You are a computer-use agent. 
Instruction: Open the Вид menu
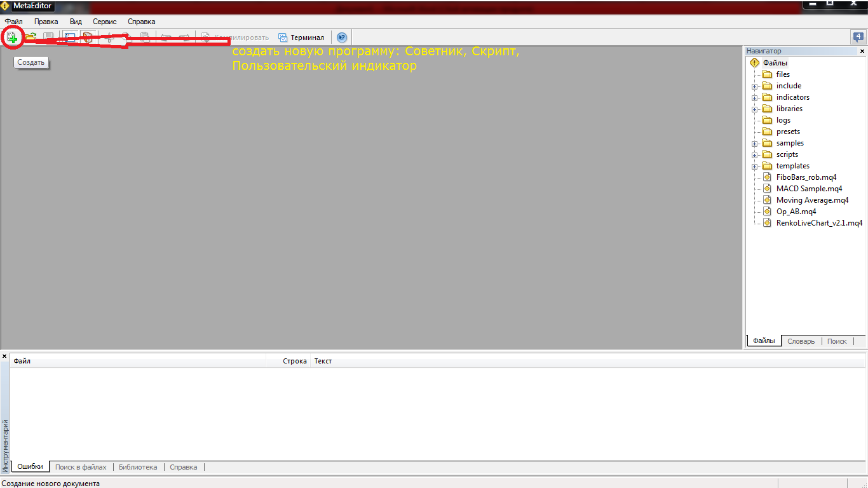(76, 22)
